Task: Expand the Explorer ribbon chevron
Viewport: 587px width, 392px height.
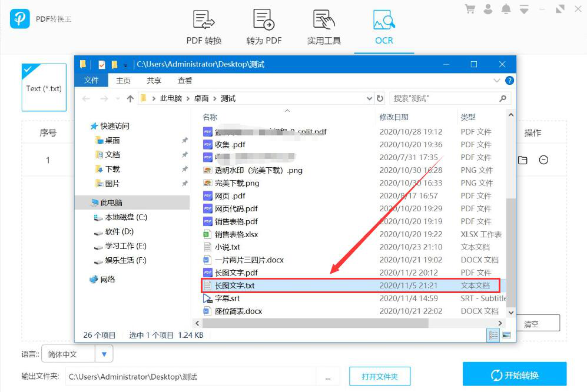Action: pos(496,81)
